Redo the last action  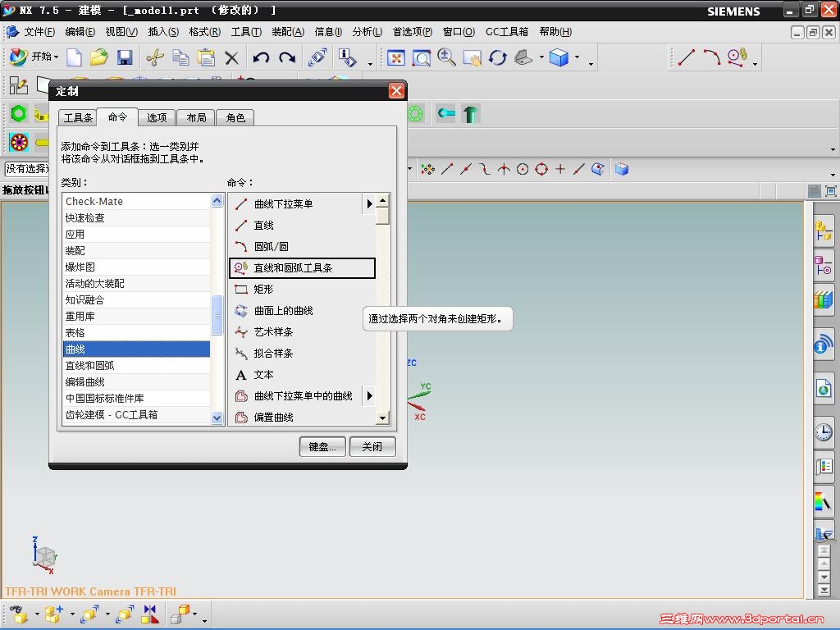click(287, 57)
